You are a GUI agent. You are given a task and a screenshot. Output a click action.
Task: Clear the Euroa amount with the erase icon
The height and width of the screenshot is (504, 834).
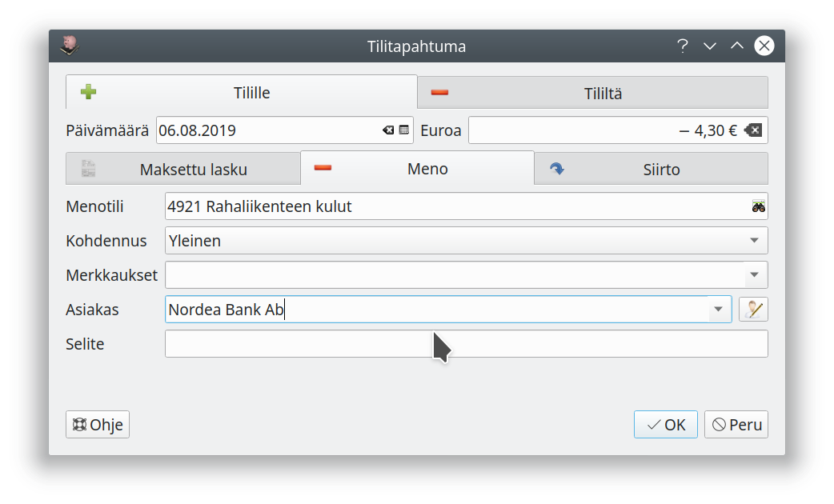[752, 130]
